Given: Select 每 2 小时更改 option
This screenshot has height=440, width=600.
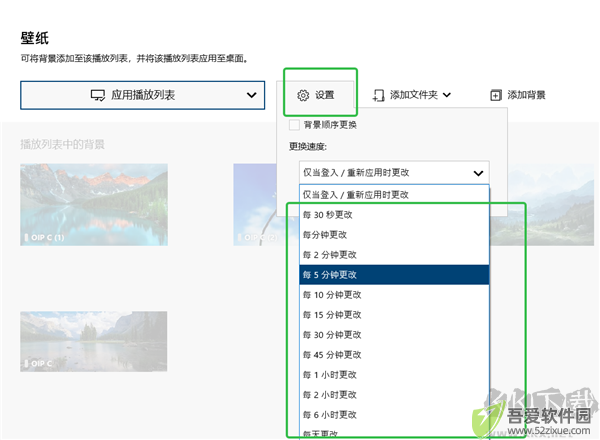Looking at the screenshot, I should (394, 394).
